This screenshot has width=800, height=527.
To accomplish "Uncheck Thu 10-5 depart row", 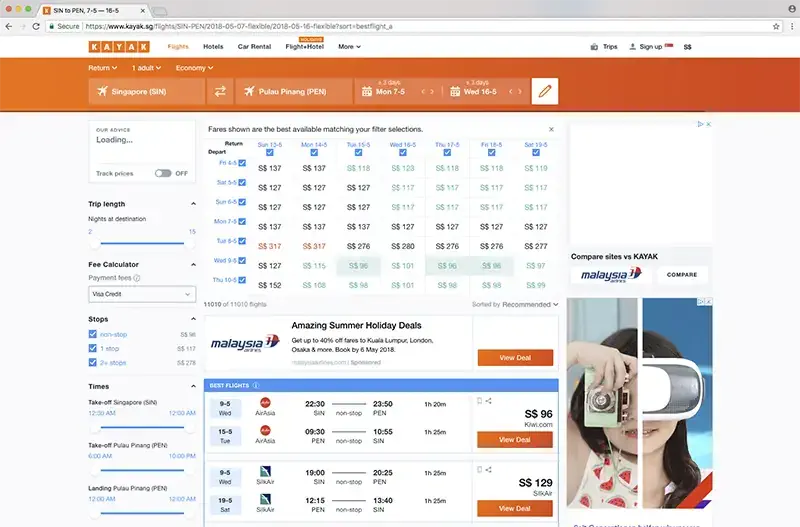I will (242, 280).
